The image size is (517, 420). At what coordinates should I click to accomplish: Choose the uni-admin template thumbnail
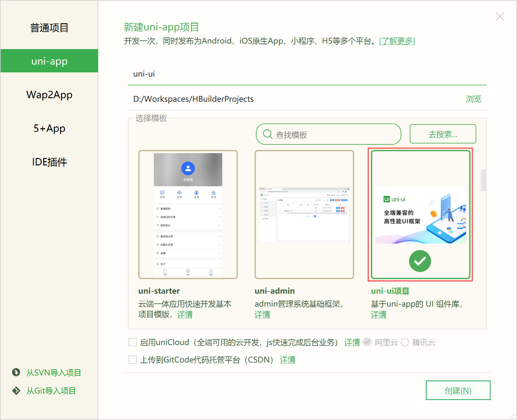coord(304,215)
